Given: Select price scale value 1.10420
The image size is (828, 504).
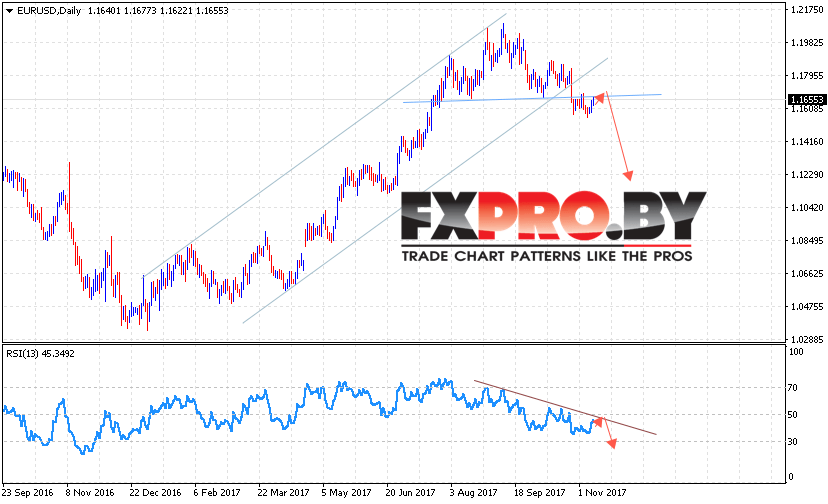Looking at the screenshot, I should [x=807, y=208].
